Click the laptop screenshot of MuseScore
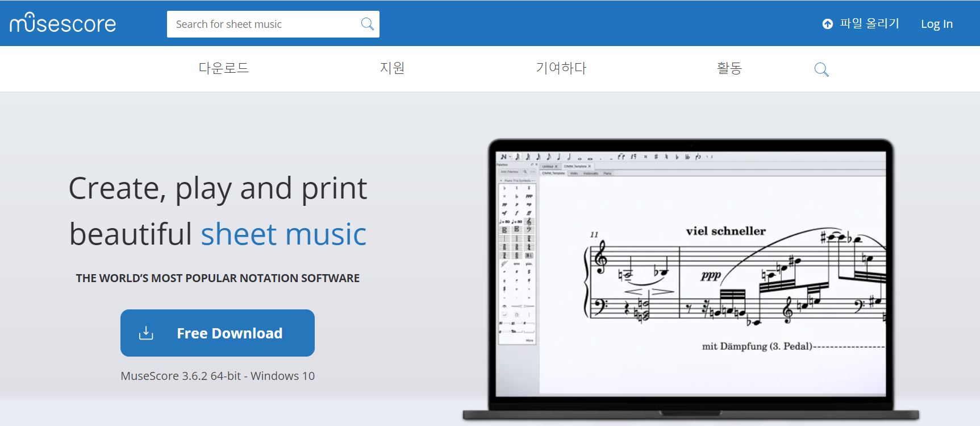Viewport: 980px width, 426px height. (691, 280)
